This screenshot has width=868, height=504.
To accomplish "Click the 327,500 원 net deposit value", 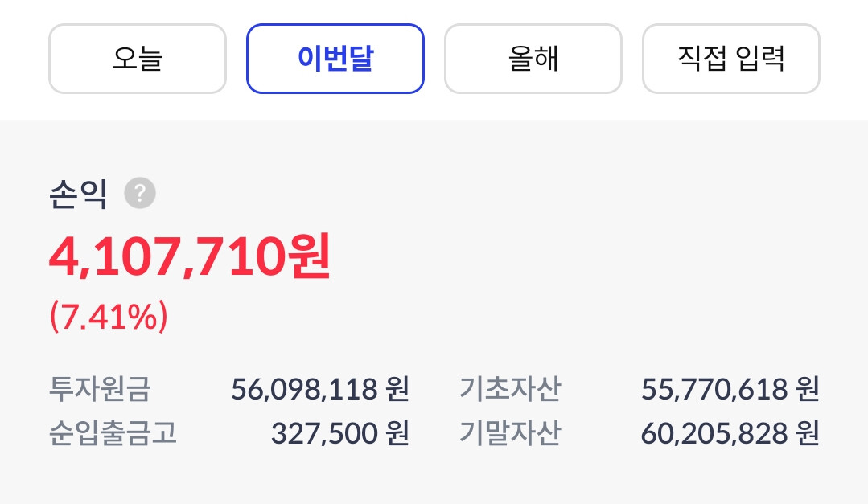I will tap(340, 432).
